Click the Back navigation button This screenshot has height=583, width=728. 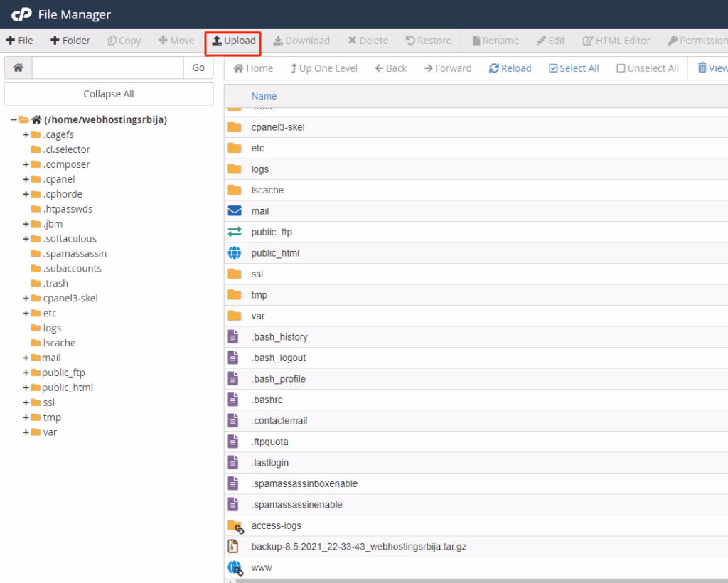click(x=391, y=68)
